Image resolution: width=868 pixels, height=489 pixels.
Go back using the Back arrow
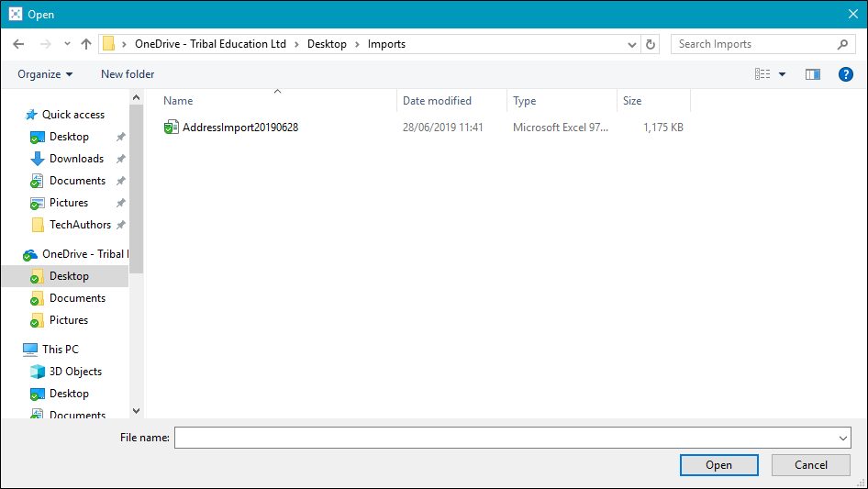coord(18,44)
